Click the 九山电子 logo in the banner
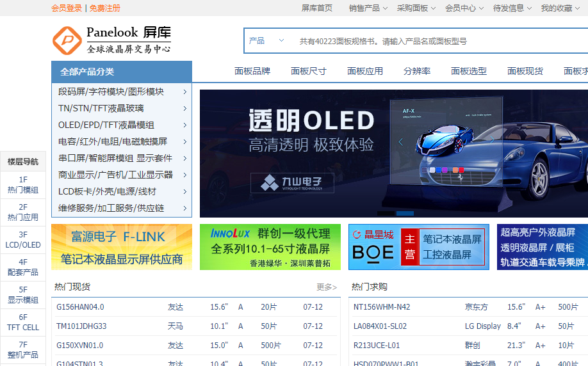This screenshot has height=366, width=588. click(292, 183)
